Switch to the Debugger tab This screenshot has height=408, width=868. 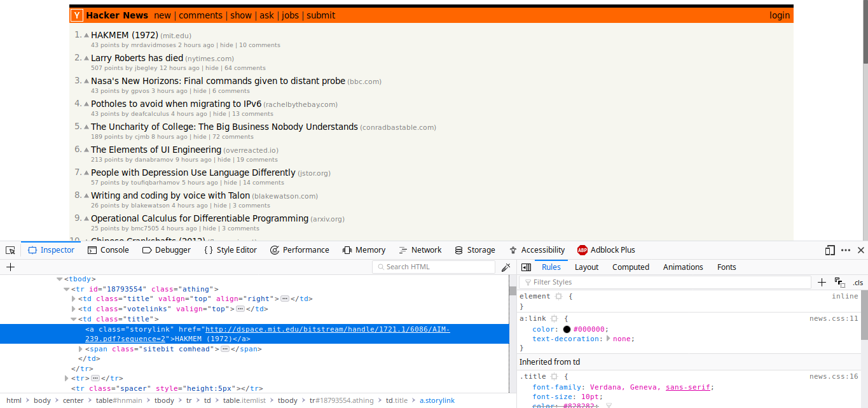point(166,250)
